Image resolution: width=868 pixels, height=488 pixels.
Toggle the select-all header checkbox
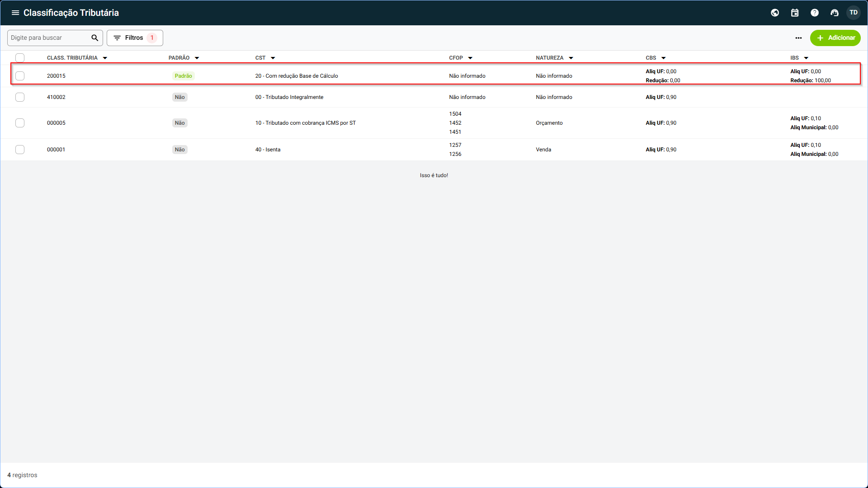click(x=20, y=58)
